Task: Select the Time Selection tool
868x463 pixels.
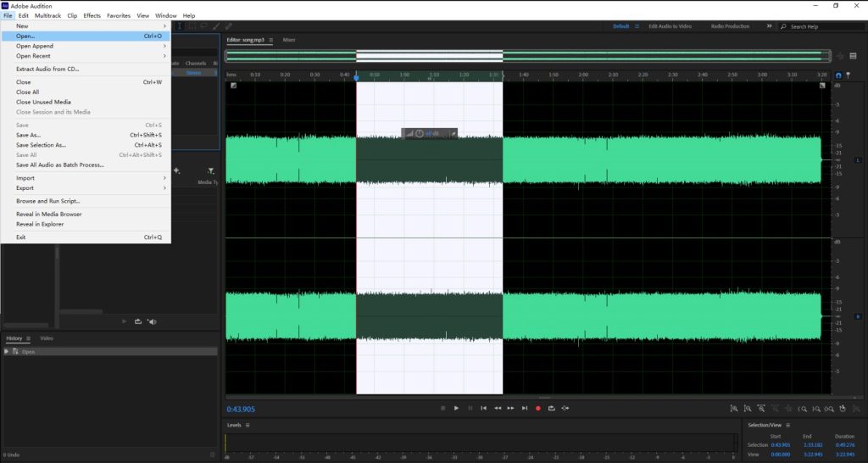Action: [x=180, y=26]
